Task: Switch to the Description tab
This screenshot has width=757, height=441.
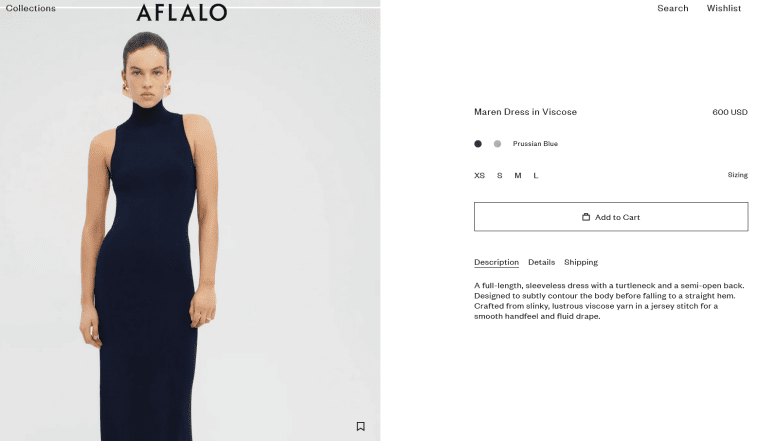Action: 496,262
